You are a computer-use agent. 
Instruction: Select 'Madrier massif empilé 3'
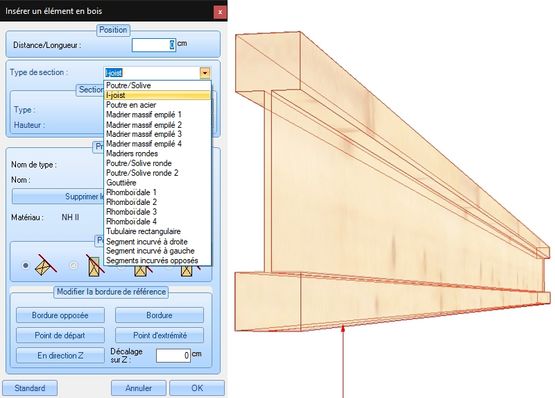[x=158, y=134]
